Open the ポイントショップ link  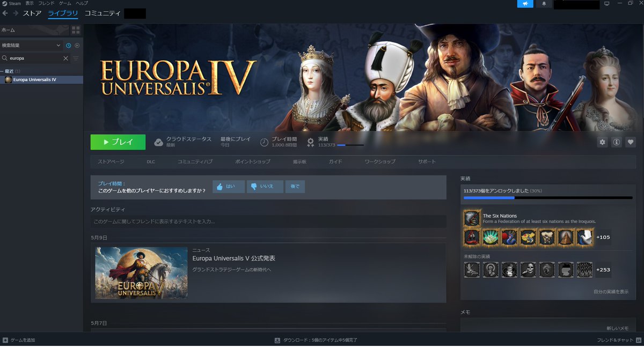(253, 161)
